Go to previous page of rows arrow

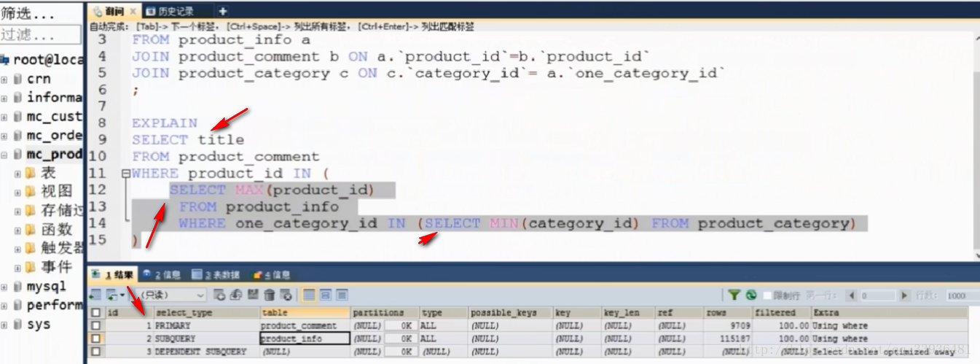pos(852,295)
